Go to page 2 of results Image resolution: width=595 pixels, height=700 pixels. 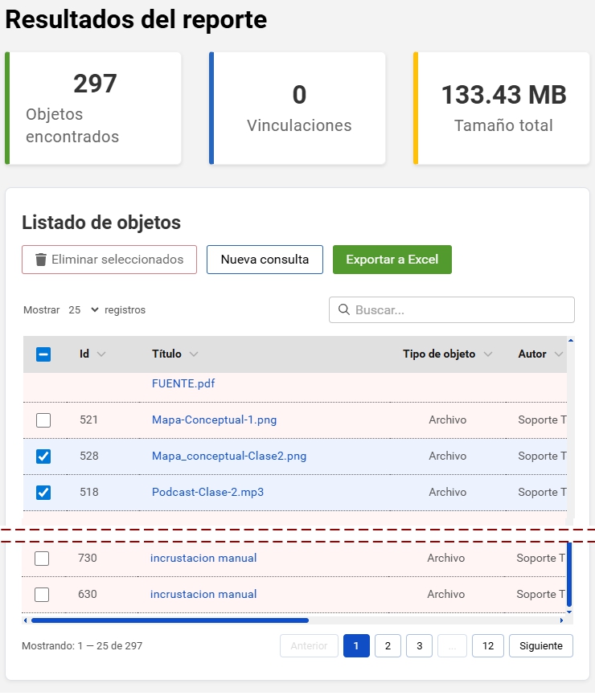click(388, 646)
